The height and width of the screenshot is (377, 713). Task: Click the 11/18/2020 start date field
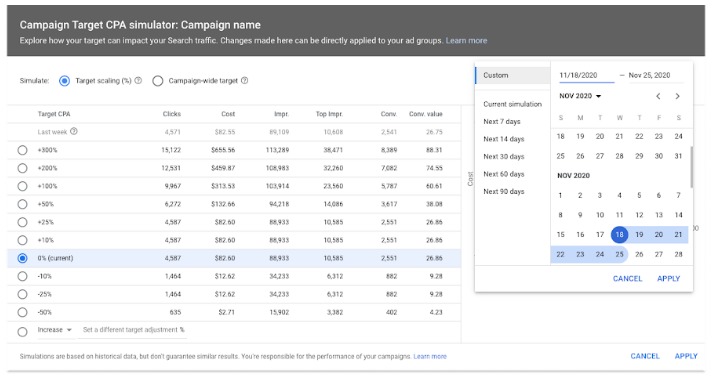pos(587,75)
